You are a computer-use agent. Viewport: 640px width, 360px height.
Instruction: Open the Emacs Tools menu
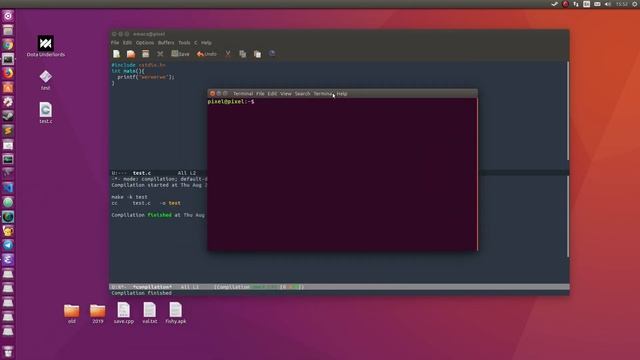[184, 42]
